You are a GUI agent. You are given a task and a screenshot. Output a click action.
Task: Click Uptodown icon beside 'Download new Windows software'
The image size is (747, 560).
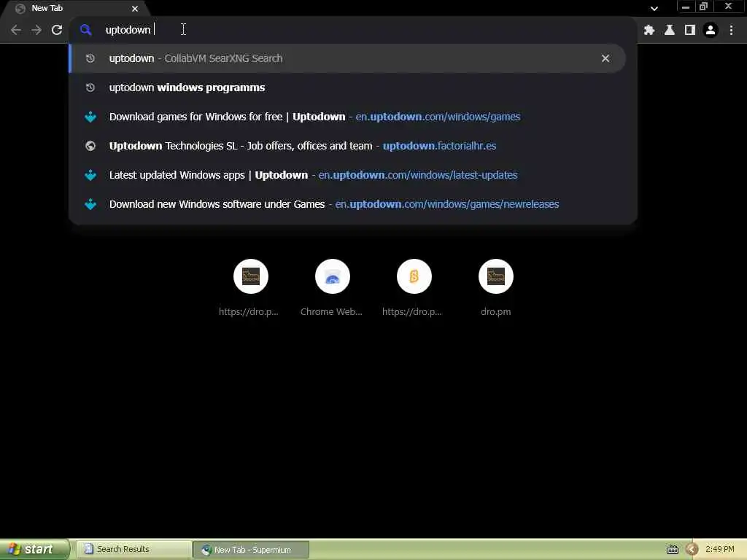click(90, 204)
